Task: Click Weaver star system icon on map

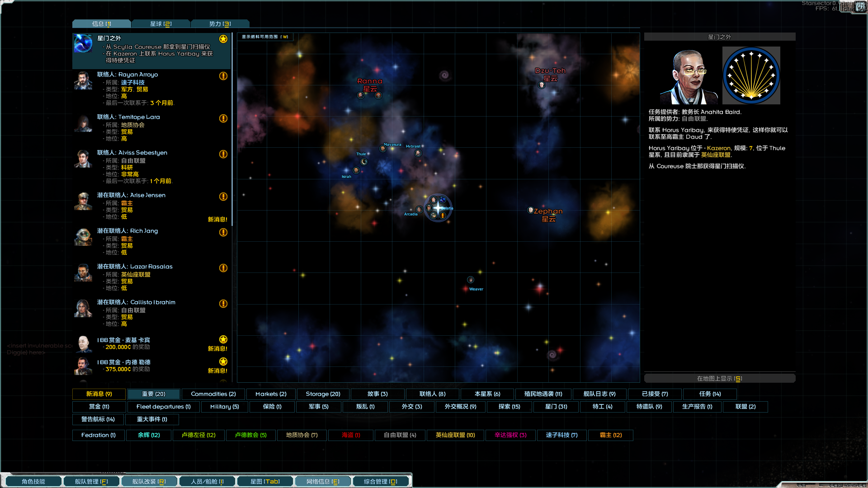Action: (x=471, y=280)
